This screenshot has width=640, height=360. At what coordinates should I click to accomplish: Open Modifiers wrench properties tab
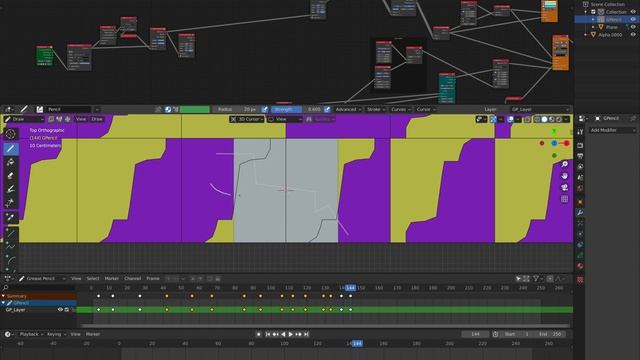click(580, 213)
